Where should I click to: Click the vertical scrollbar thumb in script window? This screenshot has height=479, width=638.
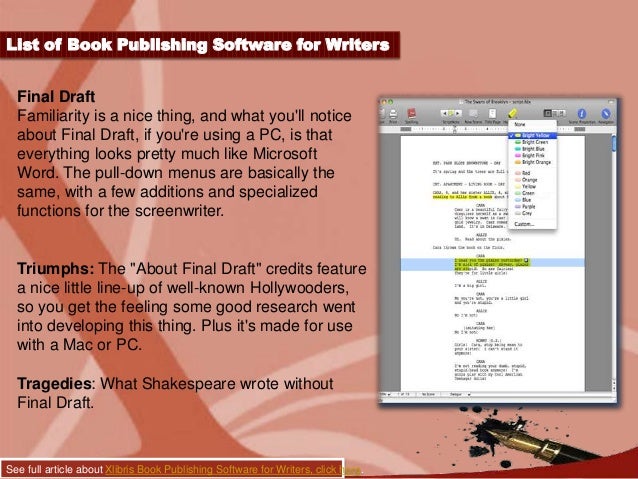coord(613,144)
